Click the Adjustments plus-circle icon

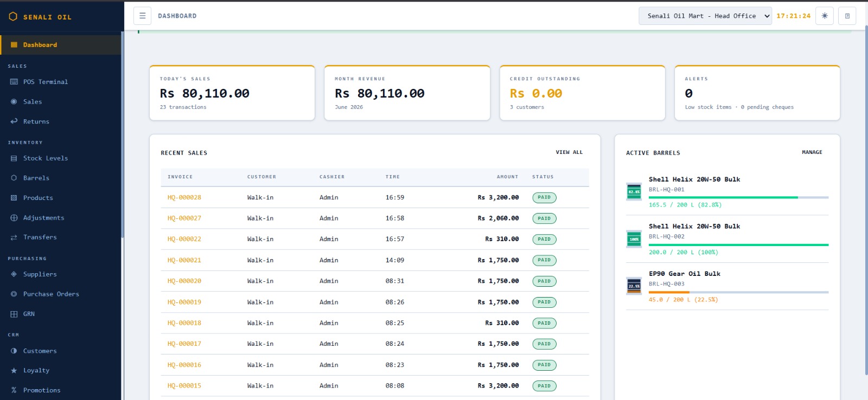pyautogui.click(x=14, y=218)
